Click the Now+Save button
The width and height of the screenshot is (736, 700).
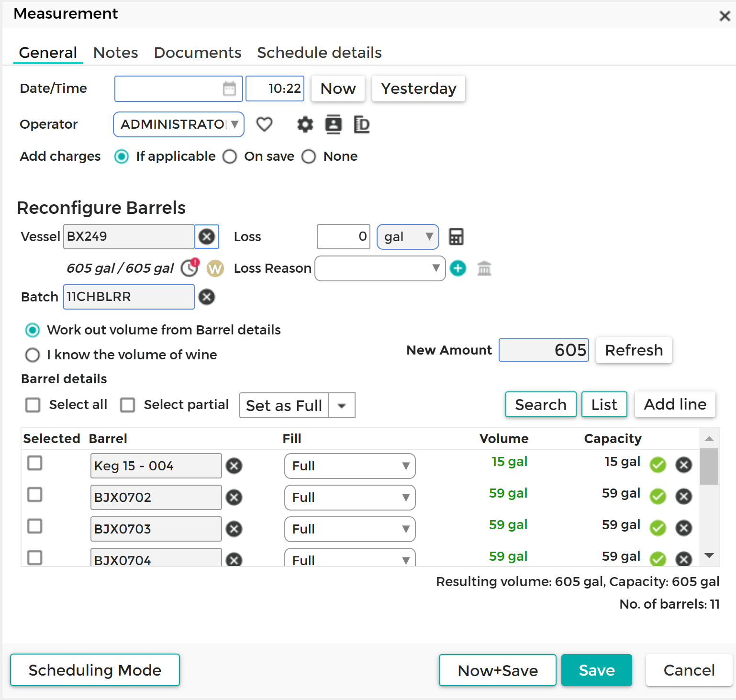(497, 670)
